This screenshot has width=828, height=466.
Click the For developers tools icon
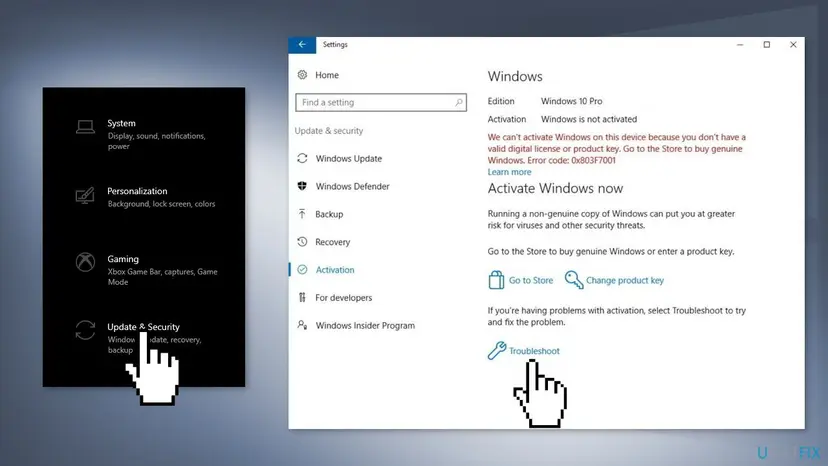(302, 297)
